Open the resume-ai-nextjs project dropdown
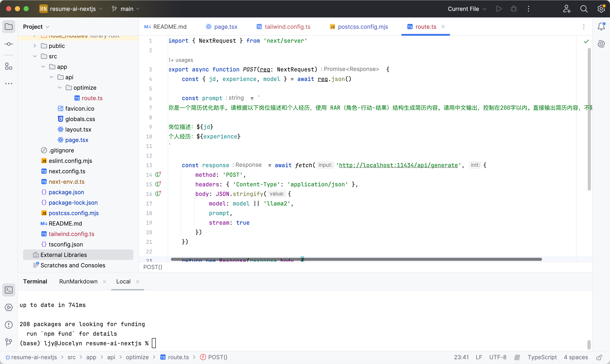 click(x=71, y=9)
